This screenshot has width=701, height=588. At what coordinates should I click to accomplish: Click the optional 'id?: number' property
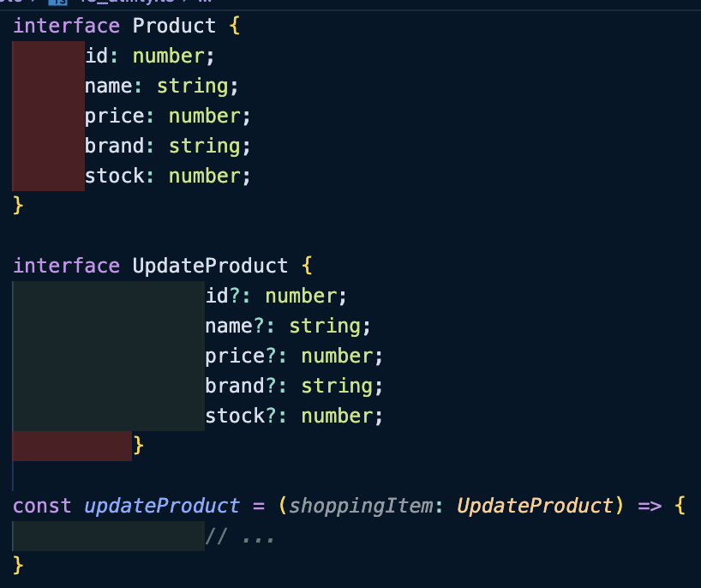[276, 296]
